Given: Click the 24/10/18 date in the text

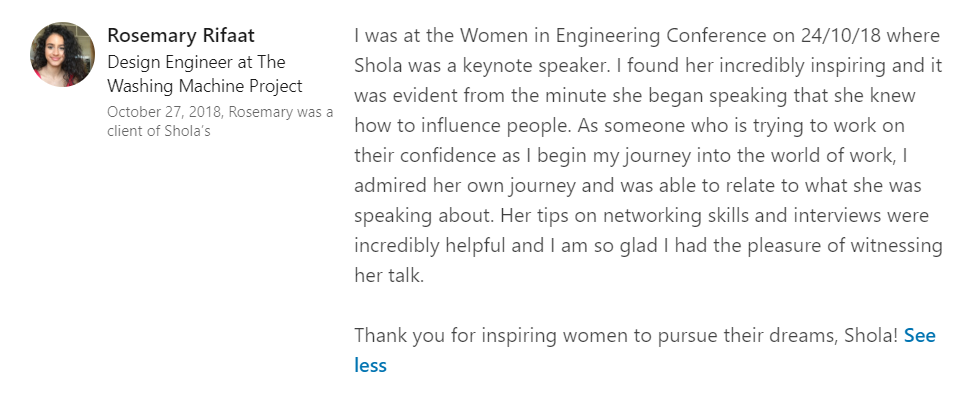Looking at the screenshot, I should tap(841, 36).
